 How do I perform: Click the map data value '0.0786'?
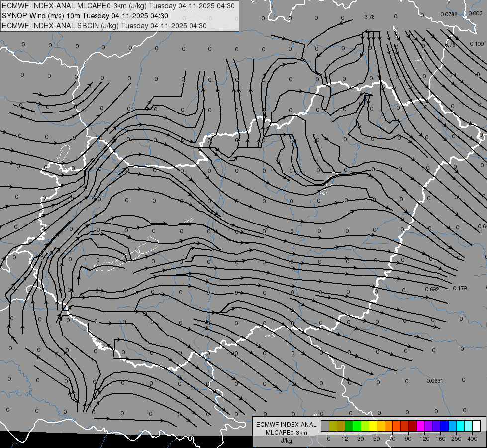[449, 14]
